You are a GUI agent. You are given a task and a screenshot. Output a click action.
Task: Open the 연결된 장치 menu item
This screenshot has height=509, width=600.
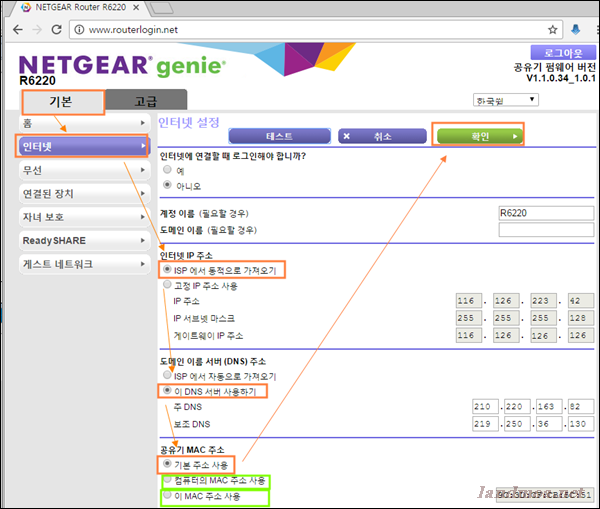coord(85,194)
